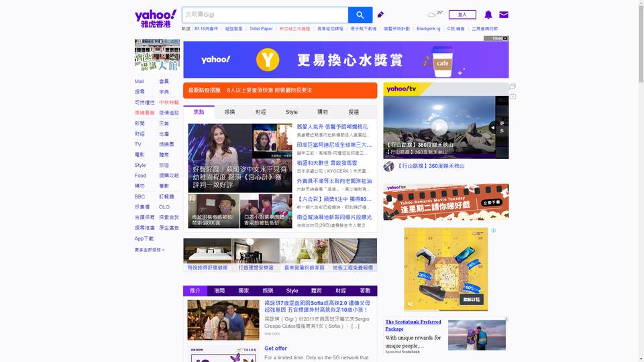This screenshot has height=362, width=644.
Task: Unmute the yellow ad via speaker icon
Action: click(x=411, y=304)
